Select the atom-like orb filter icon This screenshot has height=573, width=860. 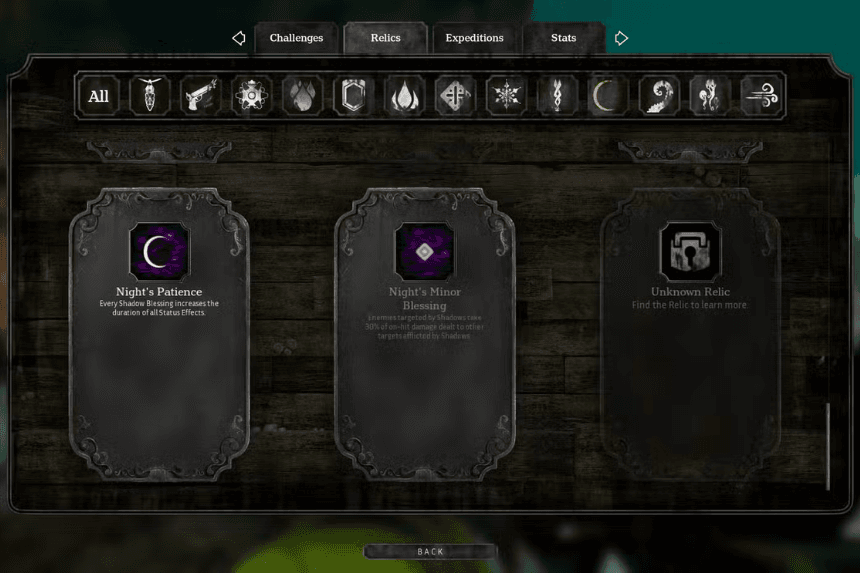[x=251, y=96]
